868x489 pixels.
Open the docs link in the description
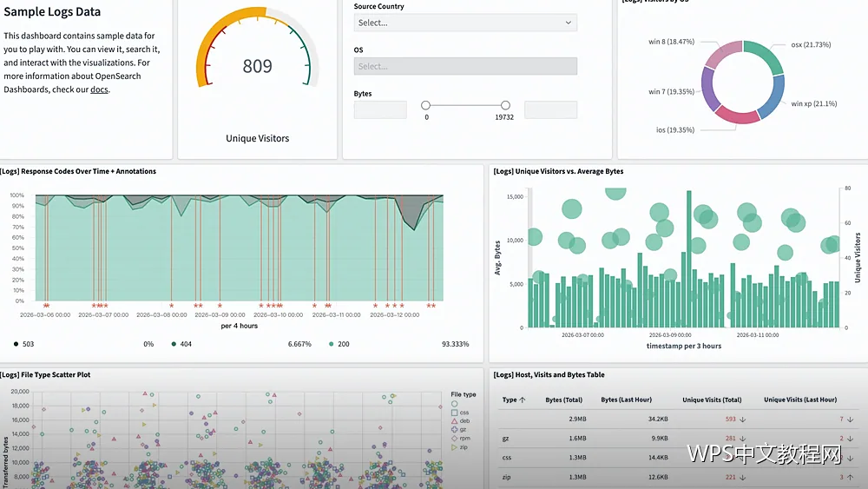99,89
